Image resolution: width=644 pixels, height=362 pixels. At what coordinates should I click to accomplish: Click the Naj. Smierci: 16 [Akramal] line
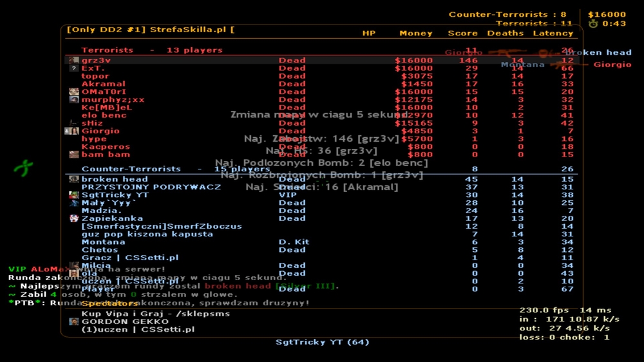[321, 187]
